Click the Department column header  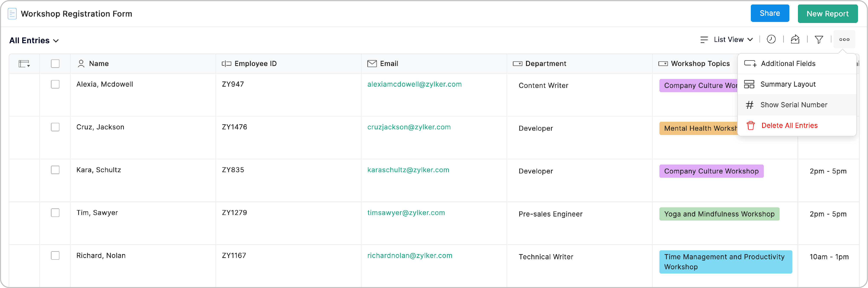545,64
